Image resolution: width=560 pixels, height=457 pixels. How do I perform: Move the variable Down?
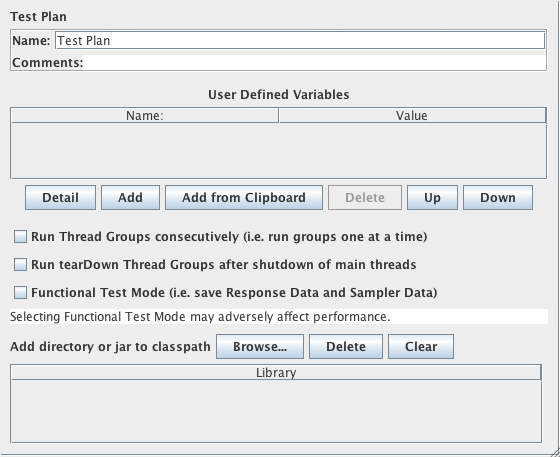[x=498, y=197]
